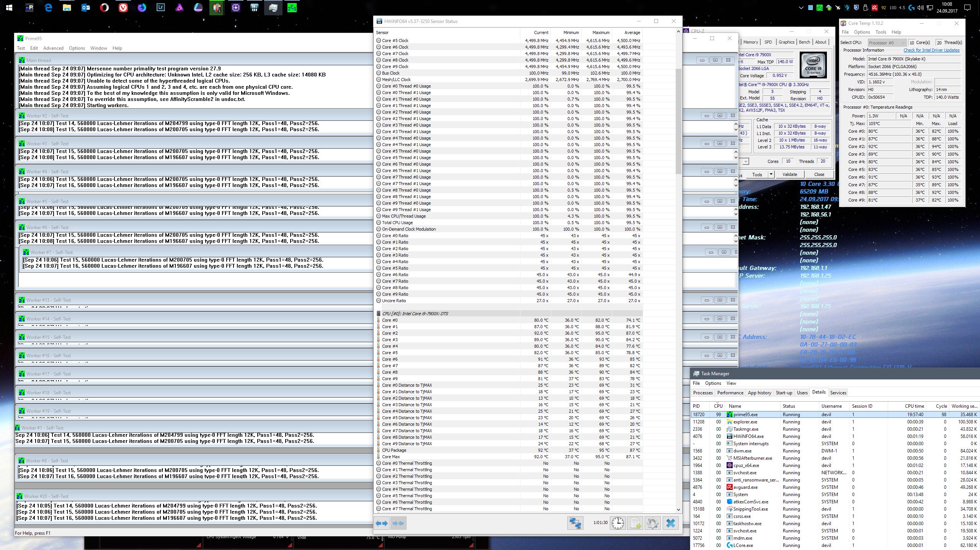Switch to Task Manager Performance tab
The image size is (980, 550).
pyautogui.click(x=730, y=393)
